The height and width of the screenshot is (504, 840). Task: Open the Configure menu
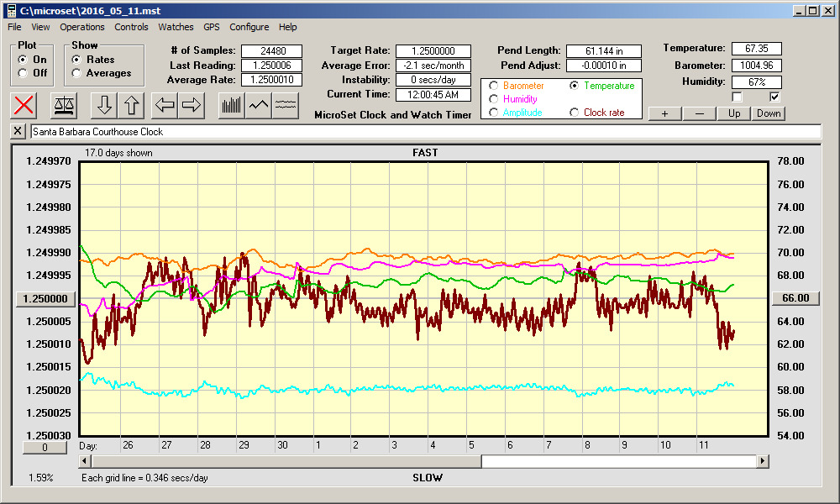(x=249, y=27)
